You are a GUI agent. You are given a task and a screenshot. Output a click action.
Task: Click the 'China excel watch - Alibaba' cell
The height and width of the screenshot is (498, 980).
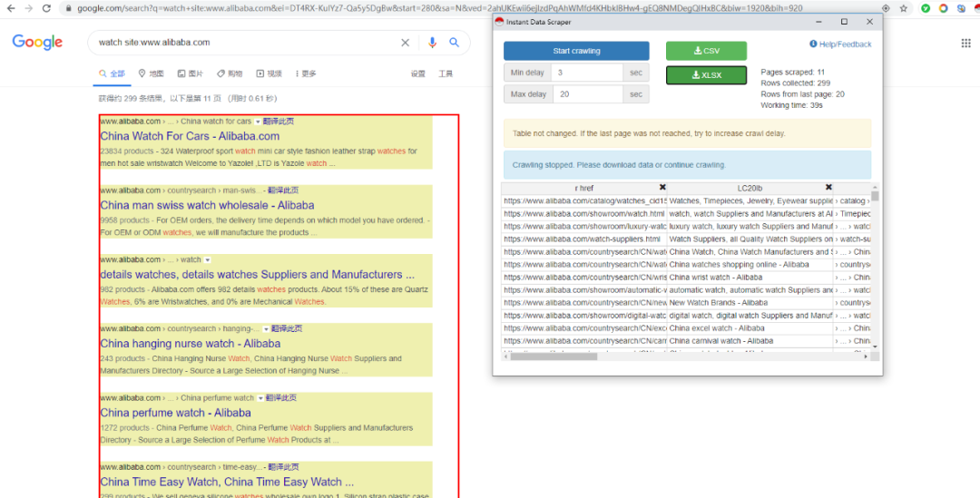(x=750, y=328)
